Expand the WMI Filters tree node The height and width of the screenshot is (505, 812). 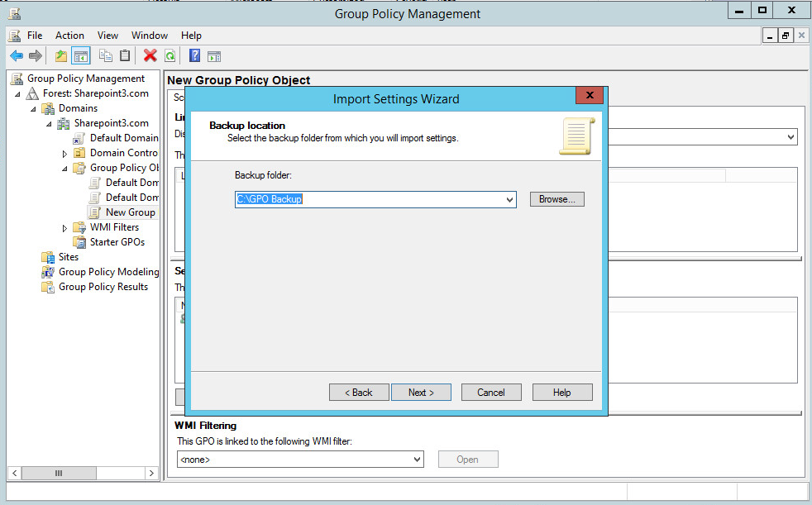pyautogui.click(x=65, y=228)
